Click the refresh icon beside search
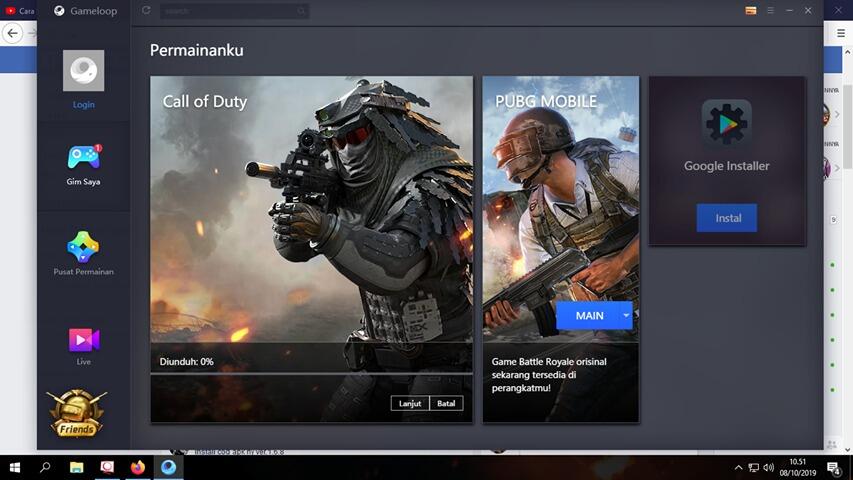Viewport: 853px width, 480px height. pos(146,10)
